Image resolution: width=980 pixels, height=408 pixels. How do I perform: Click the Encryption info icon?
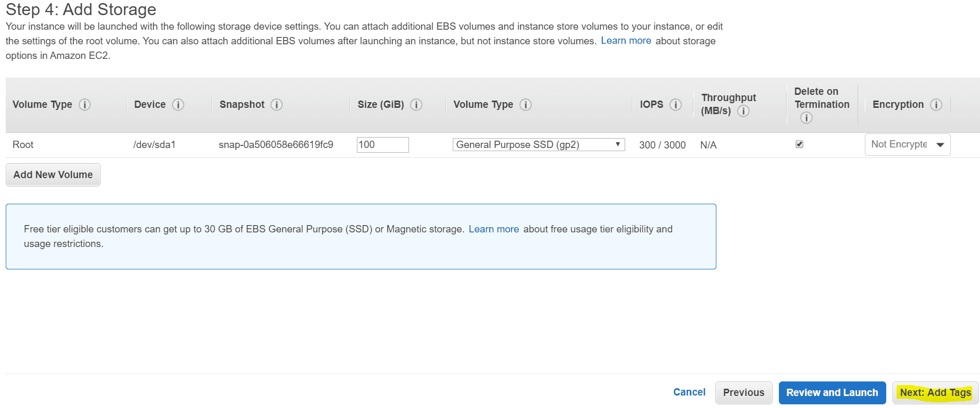[936, 105]
